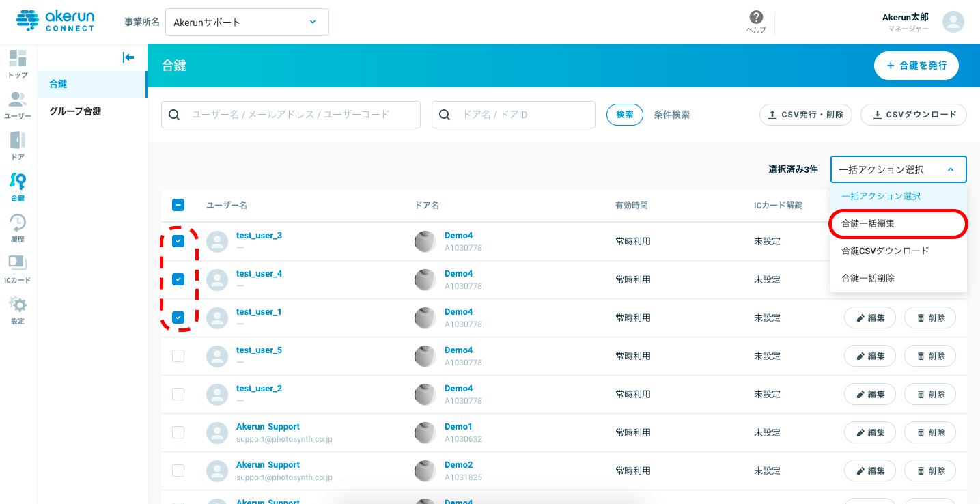This screenshot has width=980, height=504.
Task: Click the Akerun太郎 profile avatar
Action: (x=953, y=22)
